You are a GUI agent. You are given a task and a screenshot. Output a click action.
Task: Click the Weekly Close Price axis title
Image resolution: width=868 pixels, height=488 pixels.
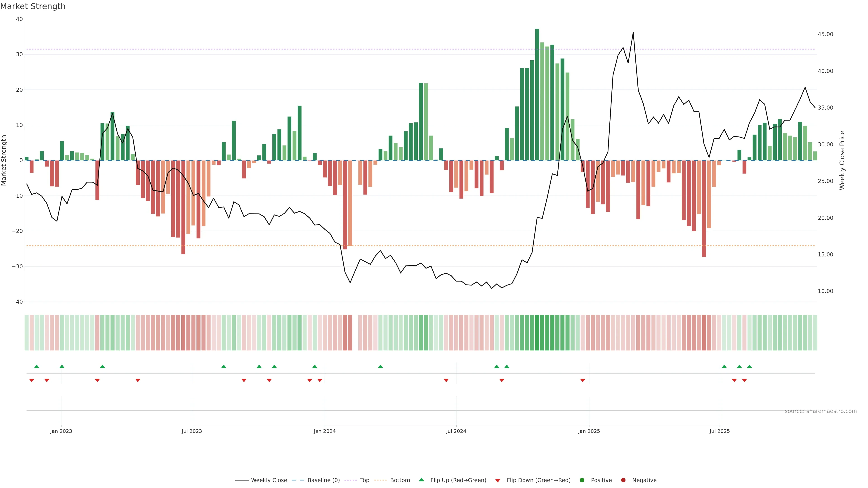click(842, 160)
